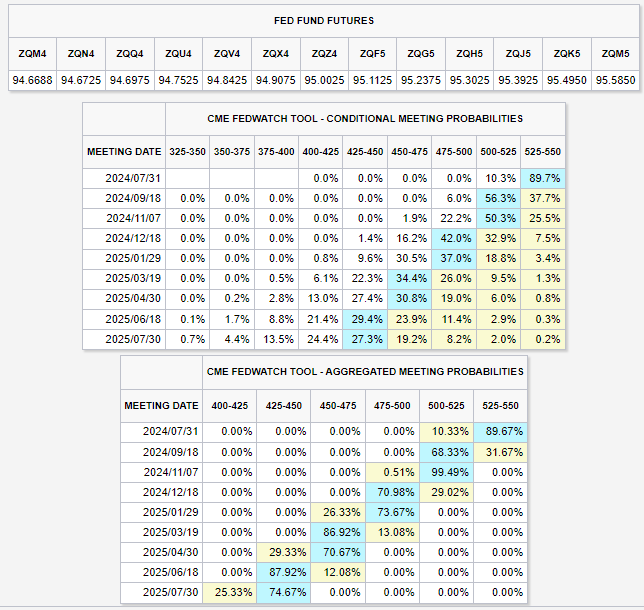The width and height of the screenshot is (644, 610).
Task: Select the 37.0% cell for 2025/01/29
Action: (454, 258)
